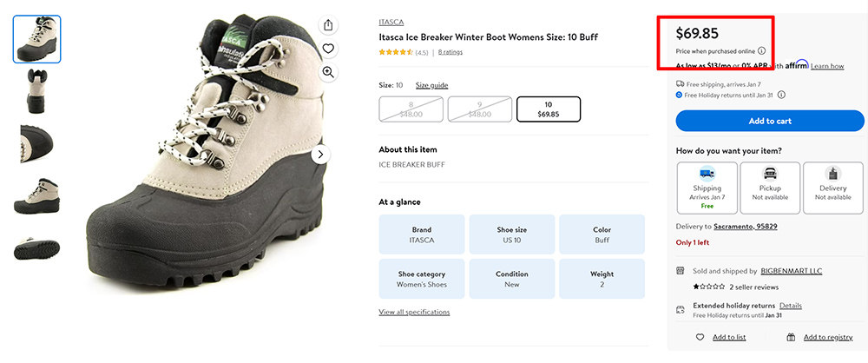Select the Pickup fulfillment option
Screen dimensions: 868x363
(770, 188)
